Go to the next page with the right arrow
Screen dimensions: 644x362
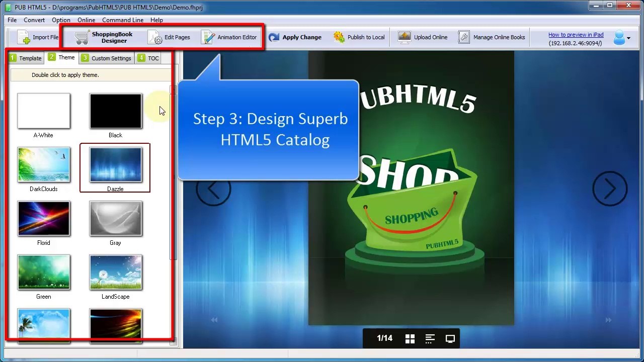610,189
